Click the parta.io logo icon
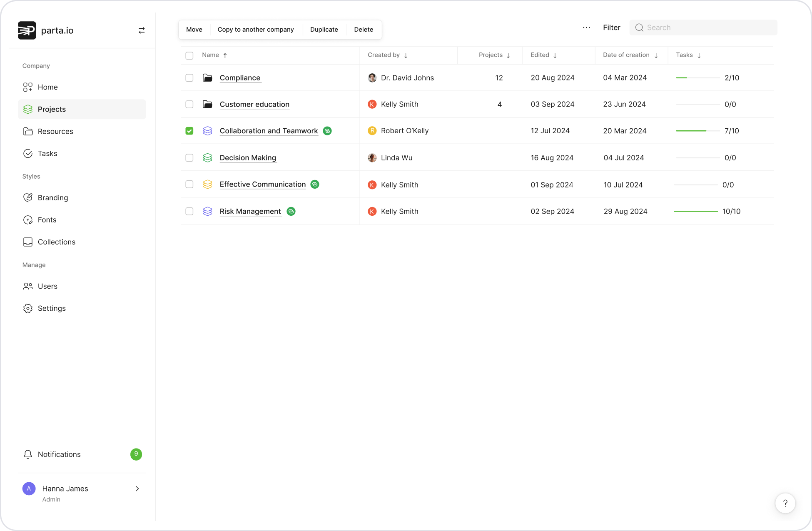Image resolution: width=812 pixels, height=531 pixels. click(x=27, y=30)
